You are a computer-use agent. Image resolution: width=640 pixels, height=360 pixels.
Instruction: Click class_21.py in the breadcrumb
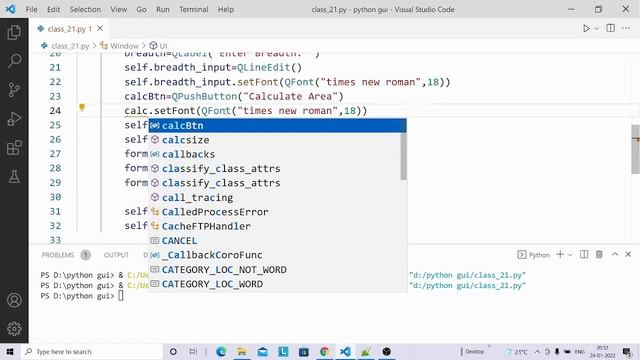(x=70, y=46)
